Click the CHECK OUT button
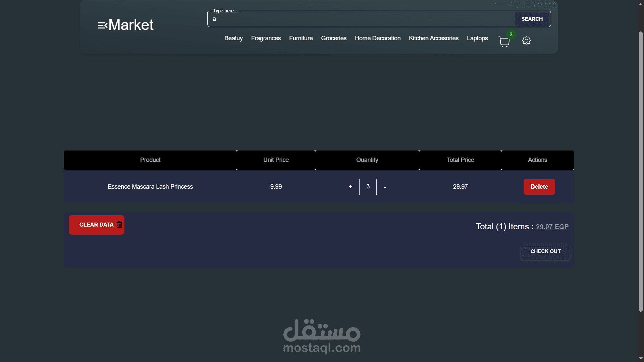The width and height of the screenshot is (644, 362). coord(545,251)
